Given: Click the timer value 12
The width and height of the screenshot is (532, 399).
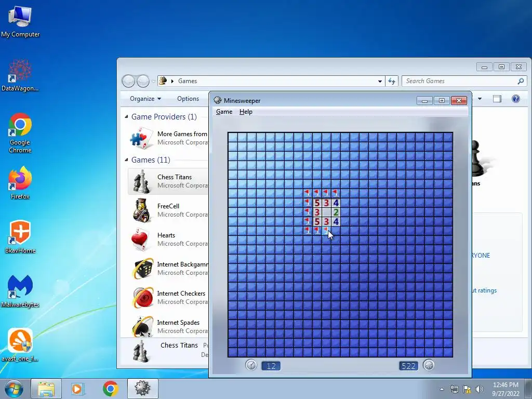Looking at the screenshot, I should 271,366.
